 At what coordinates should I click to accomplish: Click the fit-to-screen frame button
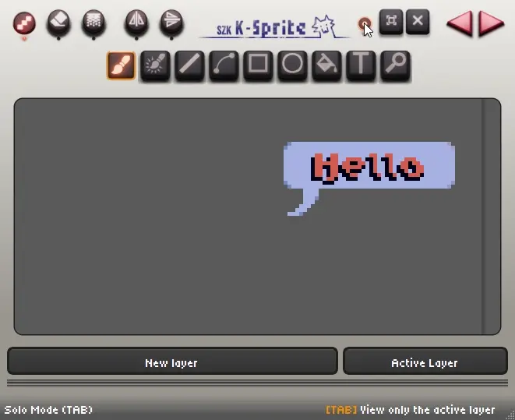391,21
